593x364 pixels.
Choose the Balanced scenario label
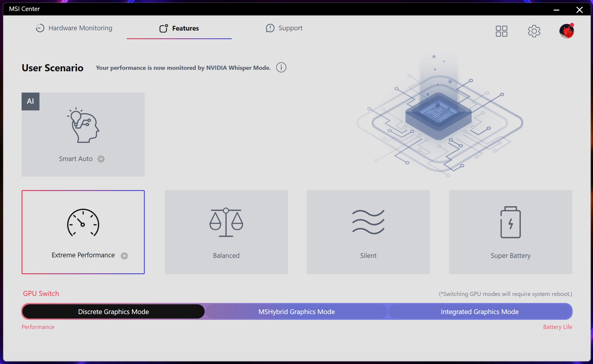click(226, 256)
